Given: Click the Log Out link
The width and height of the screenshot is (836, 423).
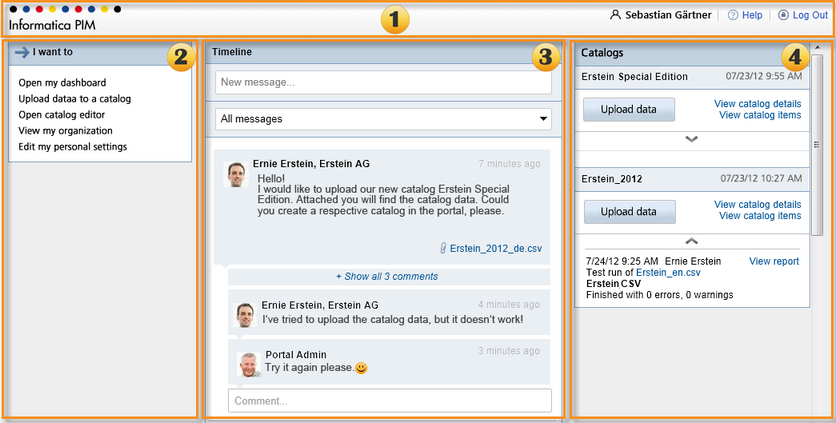Looking at the screenshot, I should tap(810, 15).
